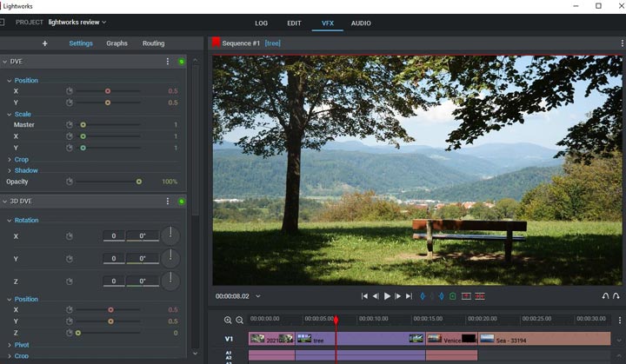The width and height of the screenshot is (626, 364).
Task: Enable keyframing for DVE Opacity
Action: [70, 182]
